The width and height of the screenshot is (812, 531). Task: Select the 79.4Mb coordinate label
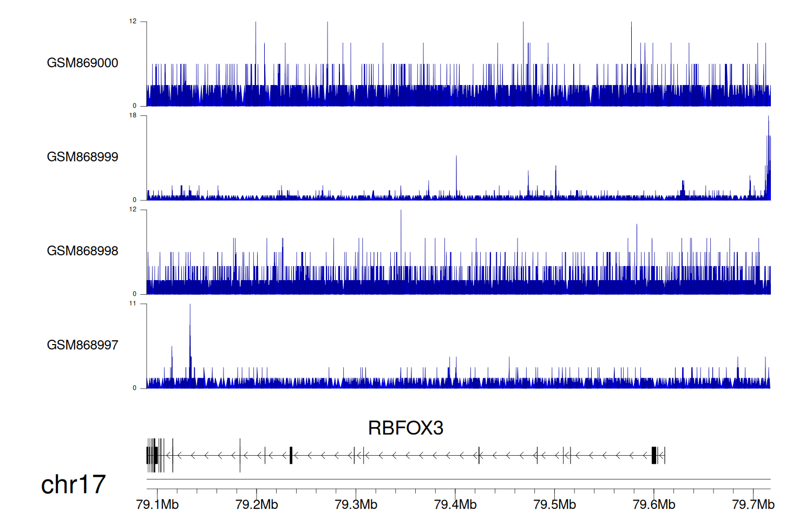pyautogui.click(x=455, y=504)
